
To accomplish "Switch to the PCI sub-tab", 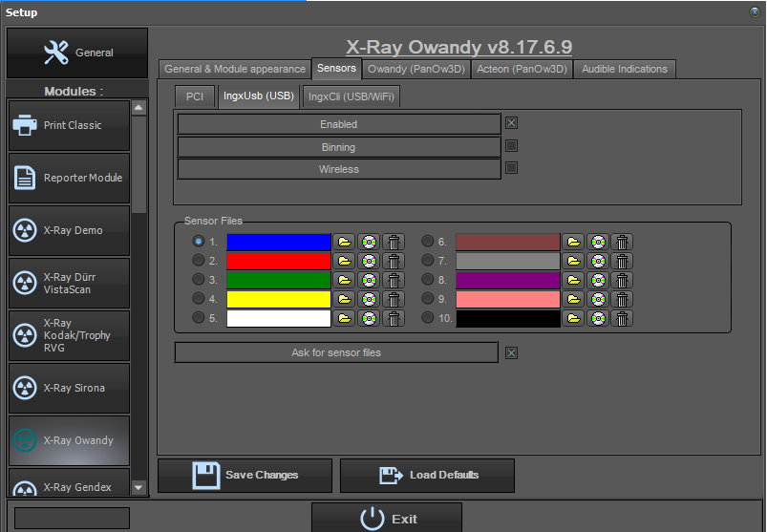I will [x=195, y=96].
